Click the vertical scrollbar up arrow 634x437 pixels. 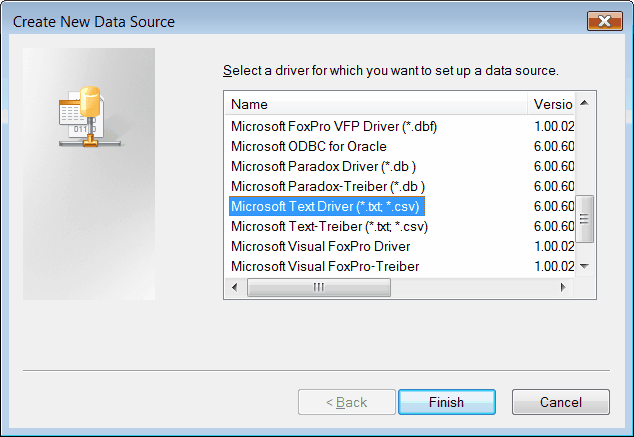tap(584, 103)
